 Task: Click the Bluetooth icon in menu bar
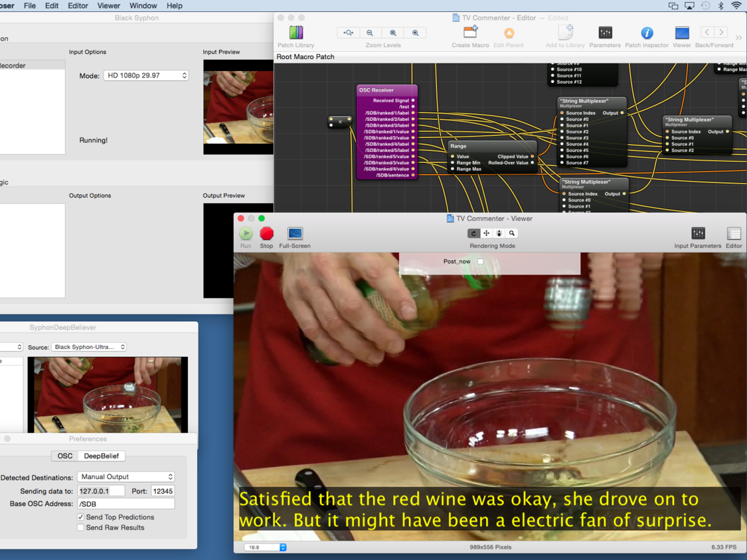pyautogui.click(x=721, y=6)
